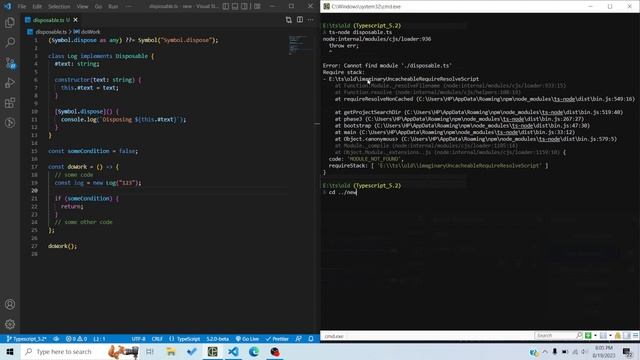Click the taskbar clock and date

pos(604,351)
